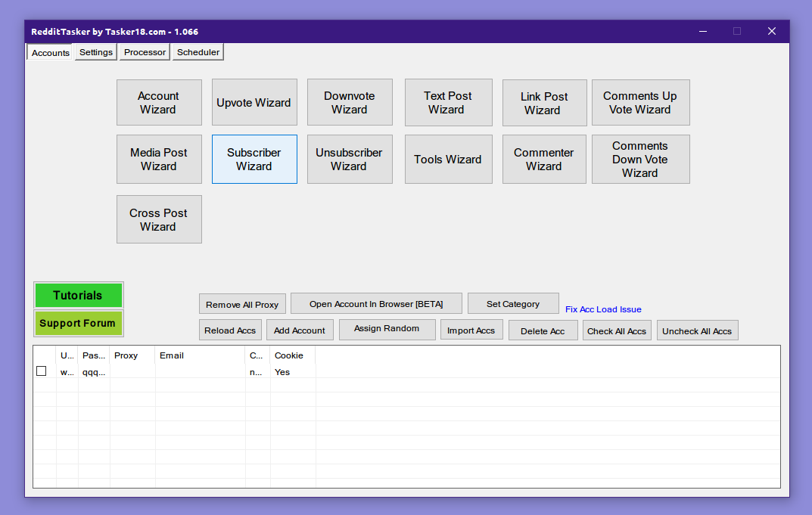This screenshot has height=515, width=812.
Task: Launch the Upvote Wizard
Action: click(254, 103)
